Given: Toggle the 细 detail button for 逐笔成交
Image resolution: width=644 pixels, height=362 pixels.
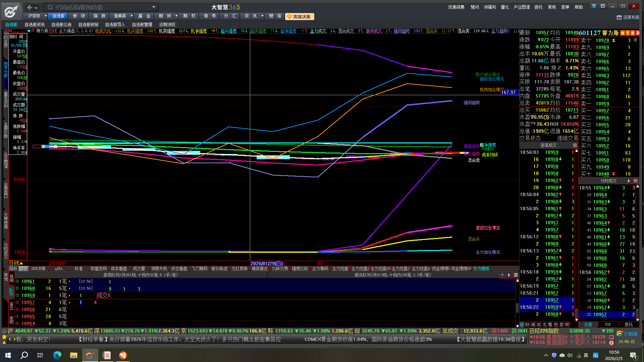Looking at the screenshot, I should 575,145.
